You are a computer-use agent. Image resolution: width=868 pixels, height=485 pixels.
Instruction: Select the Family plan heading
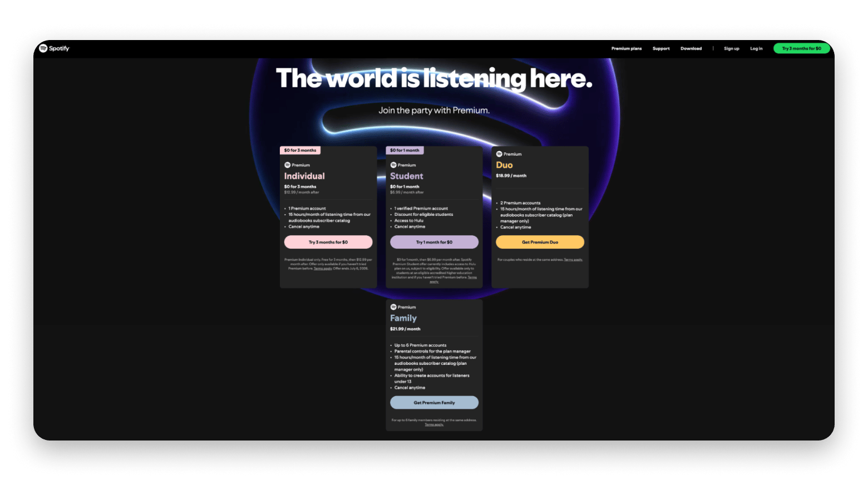click(x=403, y=318)
